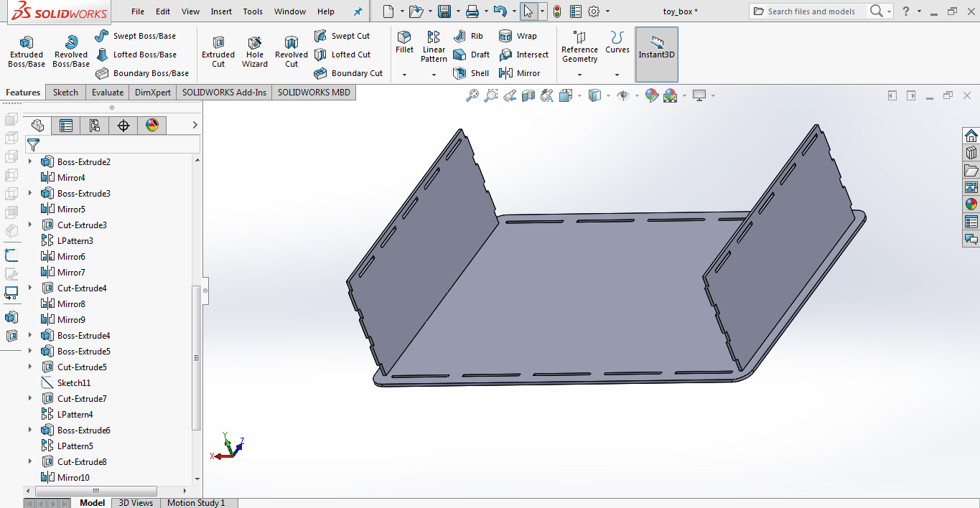Expand Cut-Extrude4 feature
This screenshot has width=980, height=508.
pyautogui.click(x=30, y=288)
